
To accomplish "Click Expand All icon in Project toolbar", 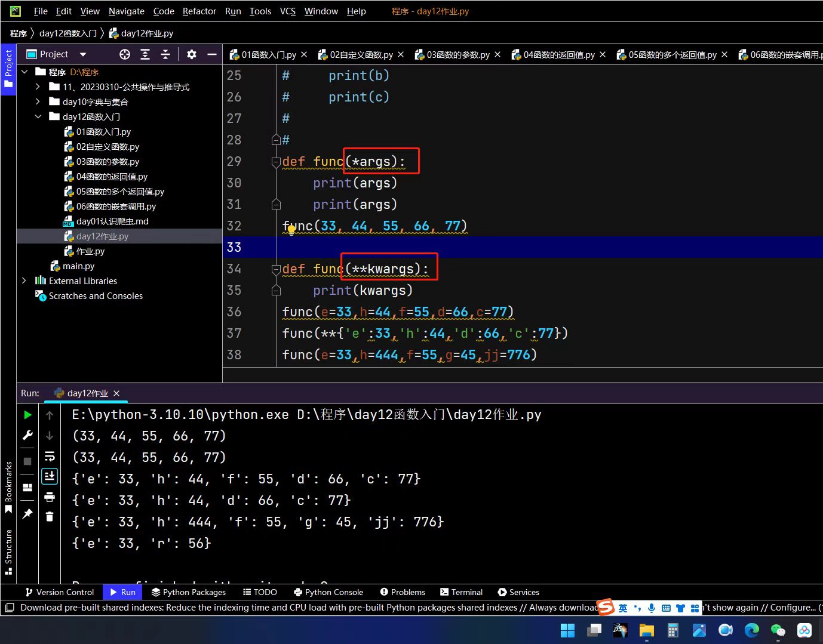I will coord(145,54).
